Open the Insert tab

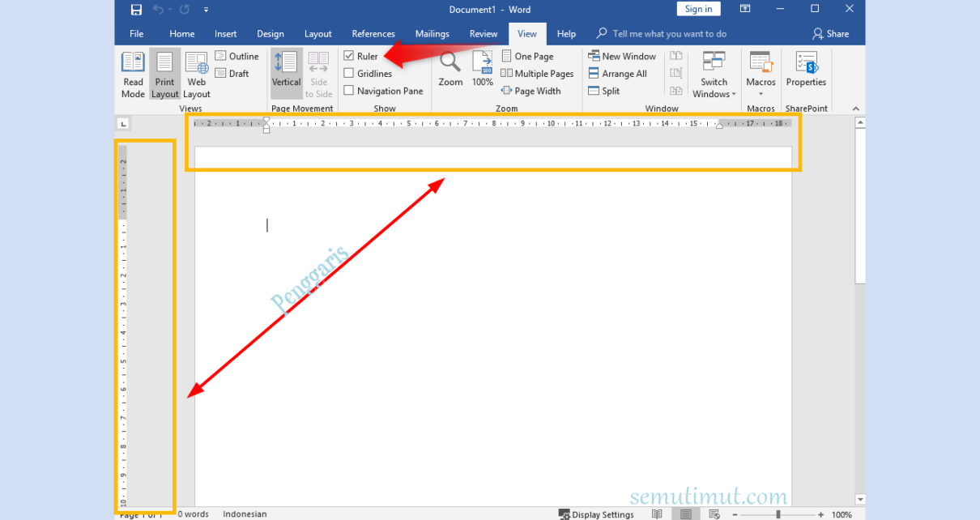pos(226,34)
